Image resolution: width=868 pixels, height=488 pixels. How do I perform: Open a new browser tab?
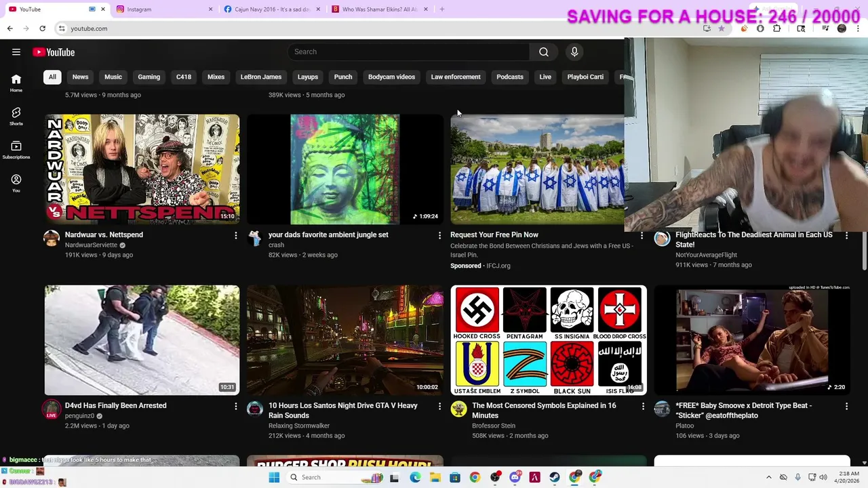tap(441, 9)
